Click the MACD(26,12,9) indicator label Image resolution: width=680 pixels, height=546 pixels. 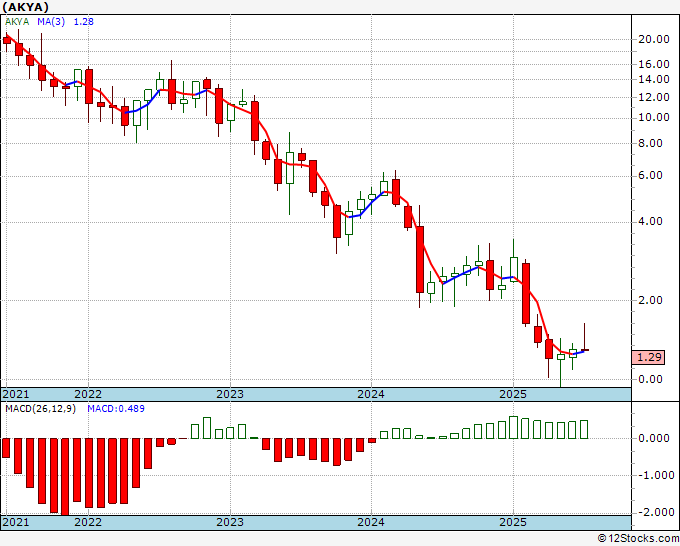(x=40, y=409)
